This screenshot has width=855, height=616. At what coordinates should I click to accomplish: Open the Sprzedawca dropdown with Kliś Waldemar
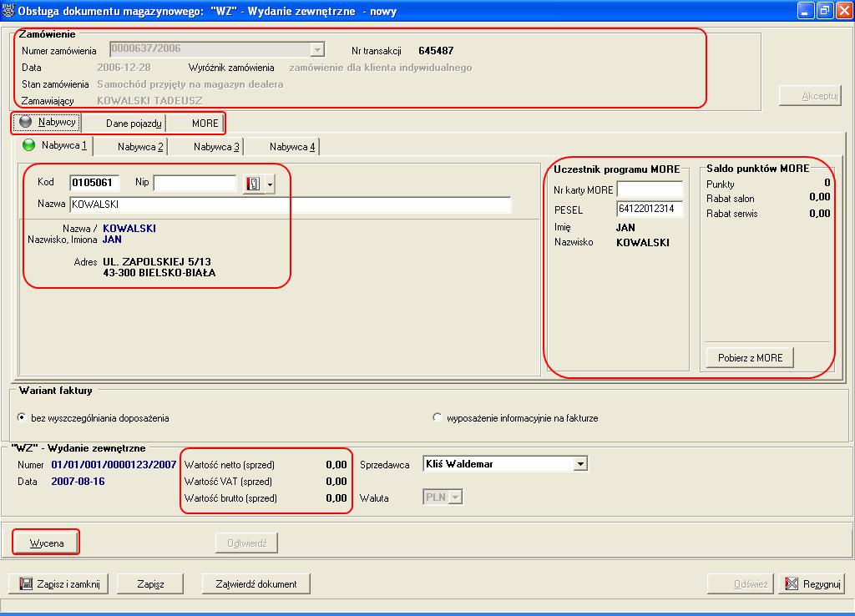[x=581, y=464]
